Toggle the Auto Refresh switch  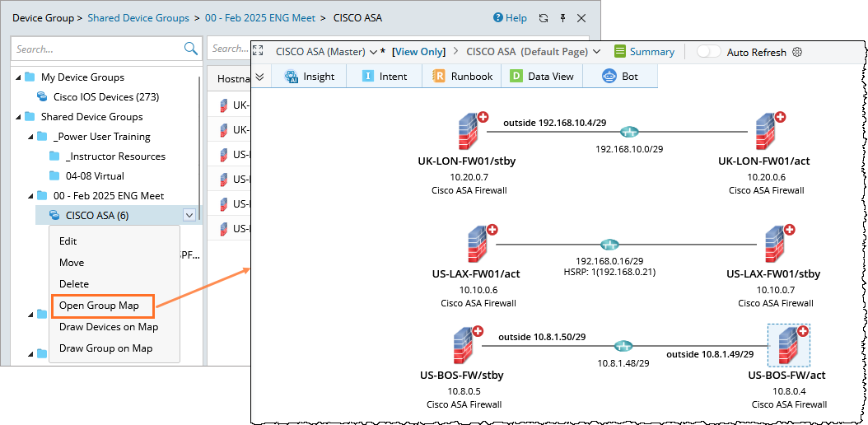pyautogui.click(x=708, y=52)
